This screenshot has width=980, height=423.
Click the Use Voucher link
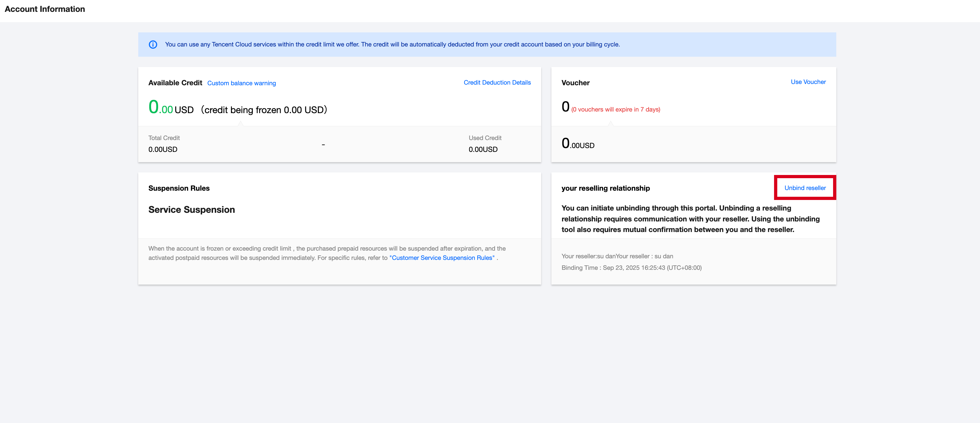[x=808, y=82]
